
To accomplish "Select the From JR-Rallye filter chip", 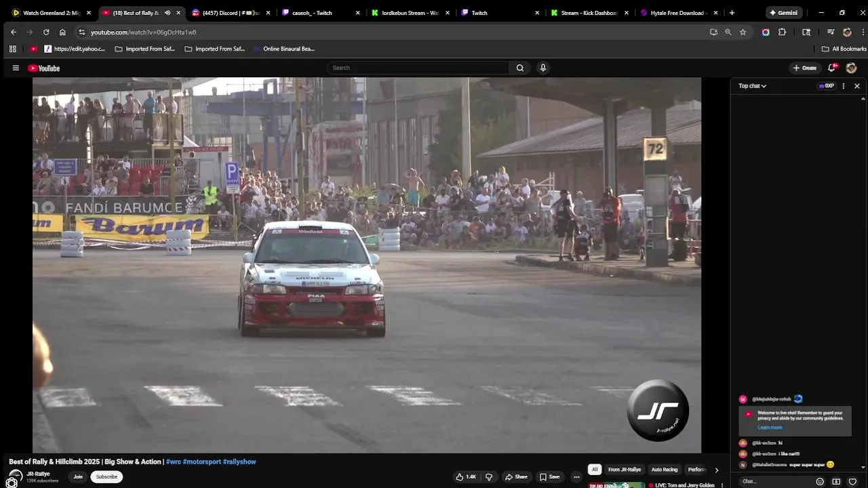I will tap(625, 470).
